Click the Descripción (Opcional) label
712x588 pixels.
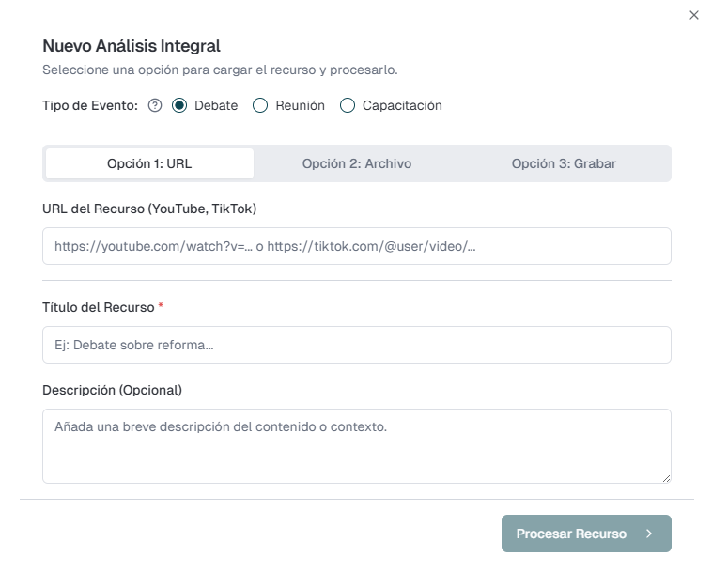pos(112,390)
